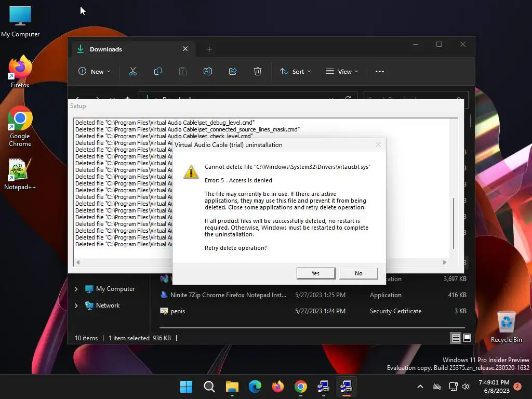The width and height of the screenshot is (532, 399).
Task: Click the Setup log right scroll arrow
Action: 445,262
